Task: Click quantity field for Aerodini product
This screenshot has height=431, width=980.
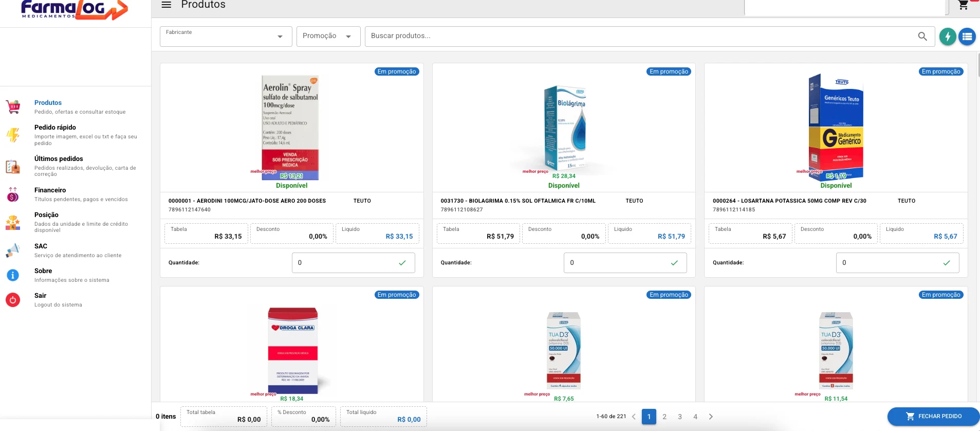Action: pos(353,263)
